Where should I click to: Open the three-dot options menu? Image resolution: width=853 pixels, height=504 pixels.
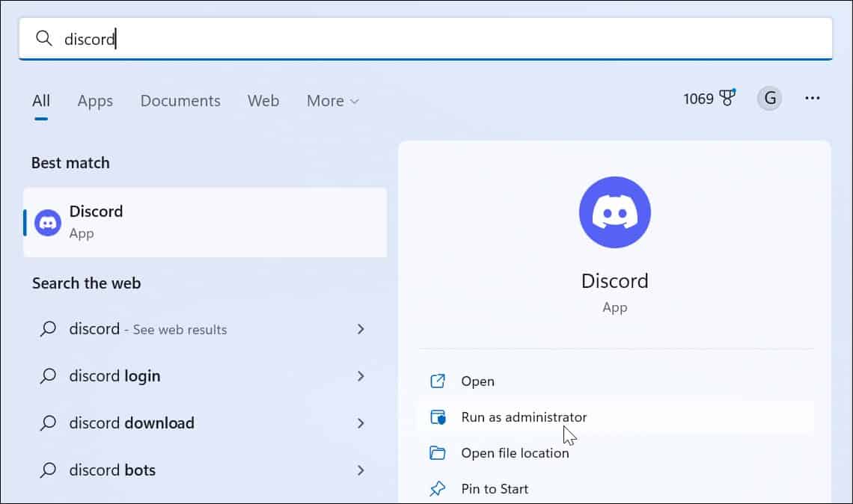(812, 99)
